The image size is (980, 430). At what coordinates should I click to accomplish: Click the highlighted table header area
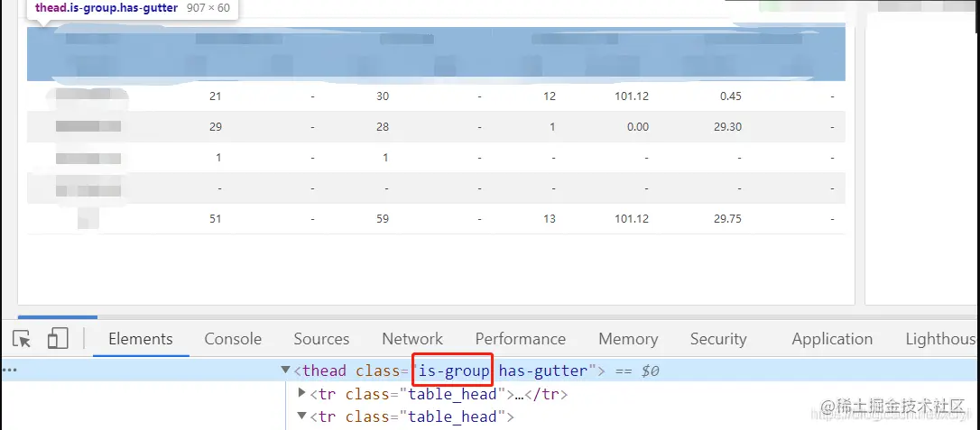click(436, 54)
